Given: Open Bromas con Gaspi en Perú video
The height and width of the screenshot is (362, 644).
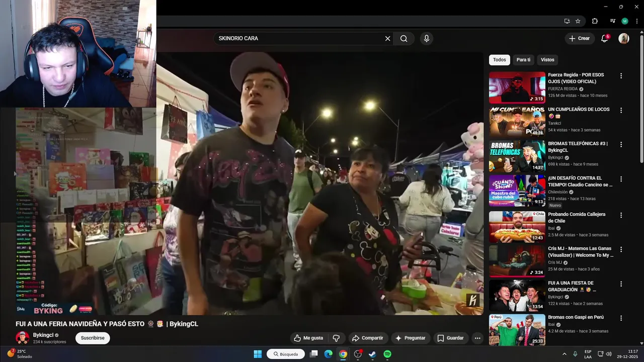Looking at the screenshot, I should tap(576, 317).
